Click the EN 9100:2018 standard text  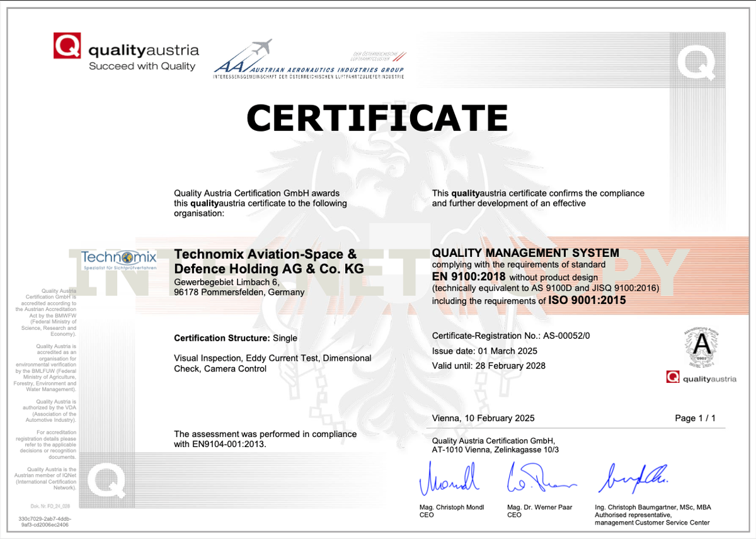click(469, 276)
